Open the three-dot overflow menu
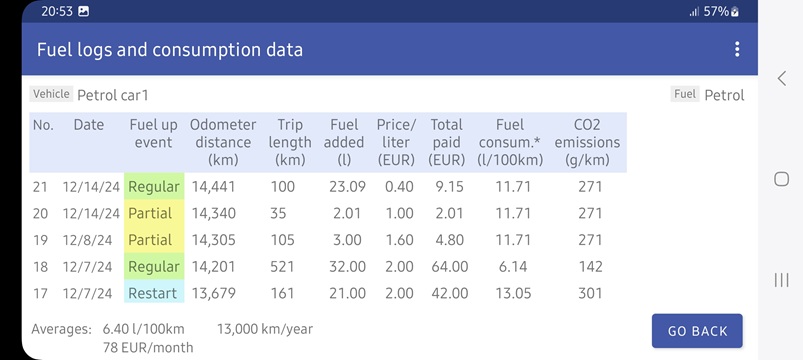Viewport: 803px width, 360px height. tap(736, 50)
